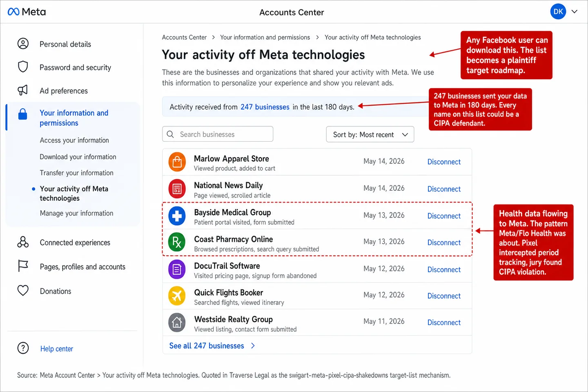This screenshot has height=392, width=588.
Task: Open the Quick Flights Booker entry name
Action: point(229,293)
